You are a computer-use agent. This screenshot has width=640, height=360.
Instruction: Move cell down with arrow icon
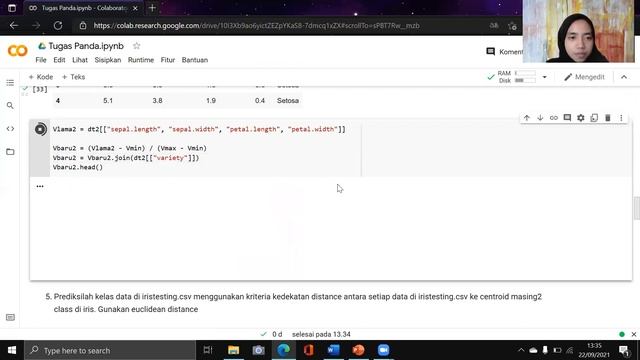tap(540, 118)
